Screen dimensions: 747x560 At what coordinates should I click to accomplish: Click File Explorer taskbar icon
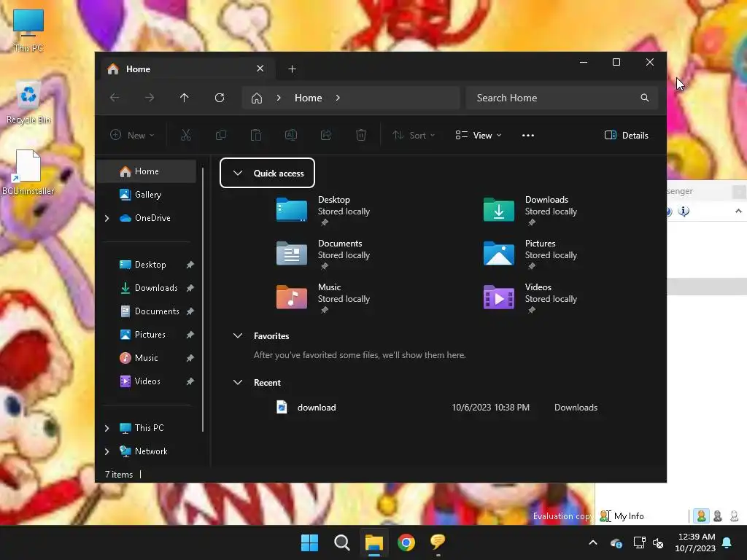click(x=374, y=542)
